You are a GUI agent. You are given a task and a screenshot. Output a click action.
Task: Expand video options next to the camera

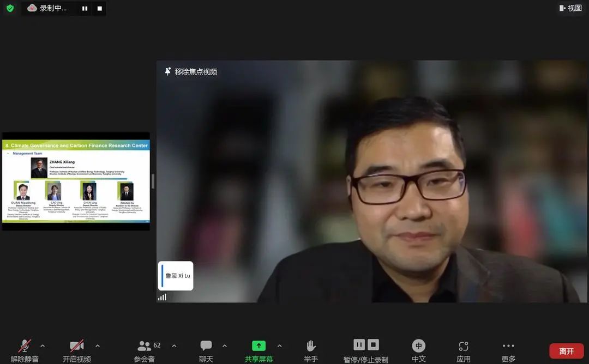pyautogui.click(x=98, y=346)
